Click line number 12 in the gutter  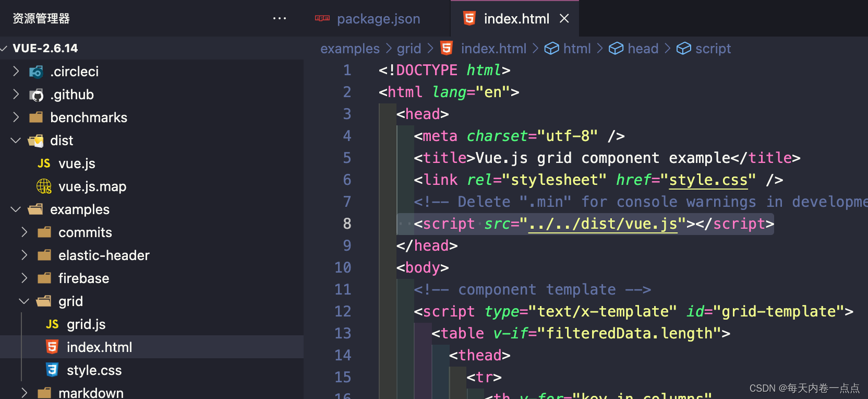(343, 311)
